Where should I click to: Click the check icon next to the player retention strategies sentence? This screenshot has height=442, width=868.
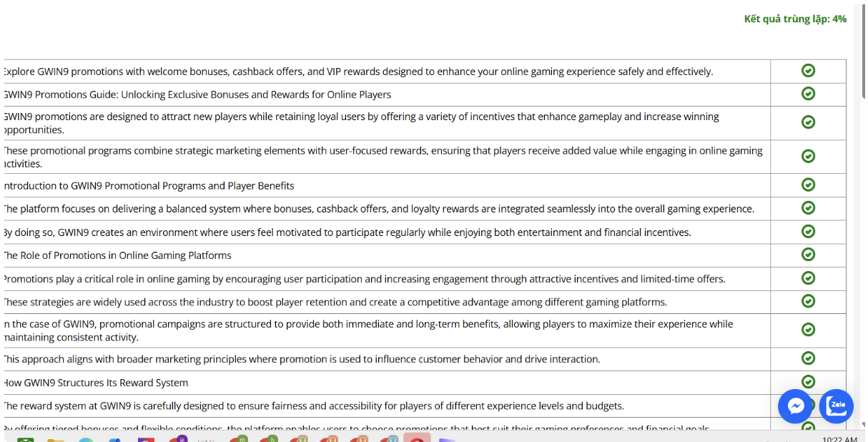[808, 301]
